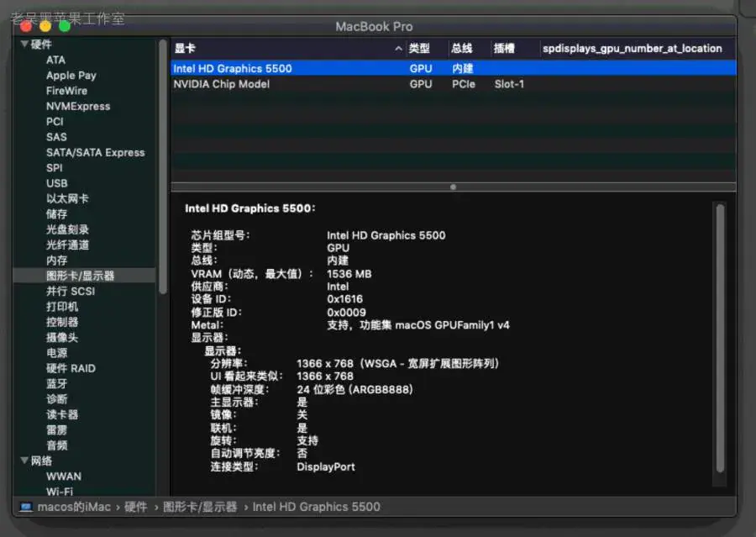
Task: Open 电源 sidebar entry
Action: pyautogui.click(x=56, y=353)
